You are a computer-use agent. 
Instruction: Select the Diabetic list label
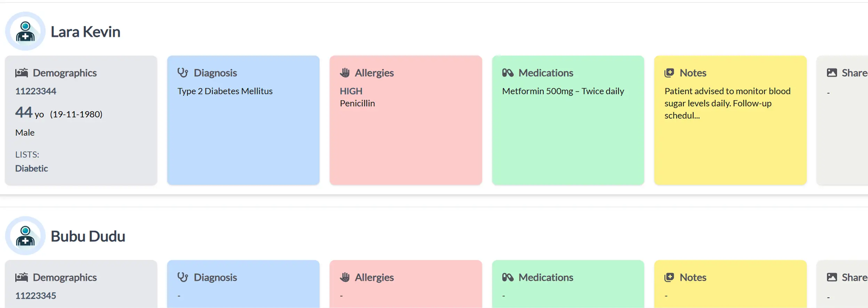(x=32, y=168)
